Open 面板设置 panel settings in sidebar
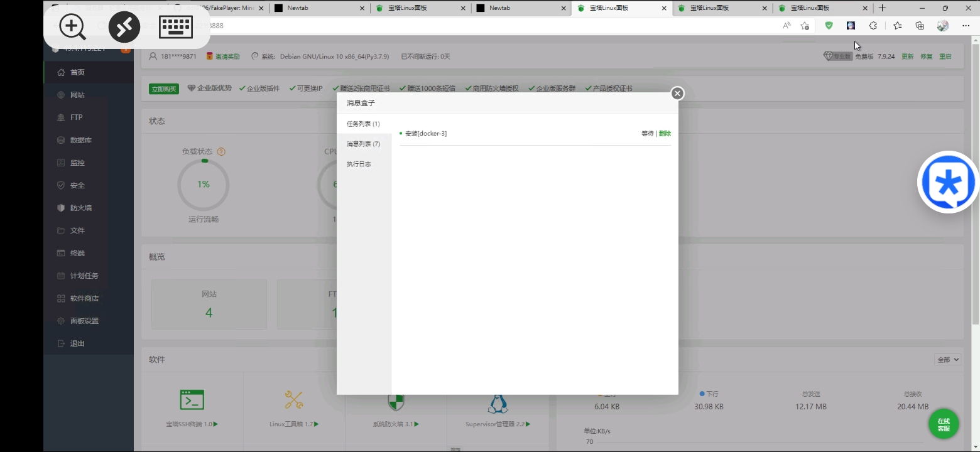Viewport: 980px width, 452px height. coord(89,321)
